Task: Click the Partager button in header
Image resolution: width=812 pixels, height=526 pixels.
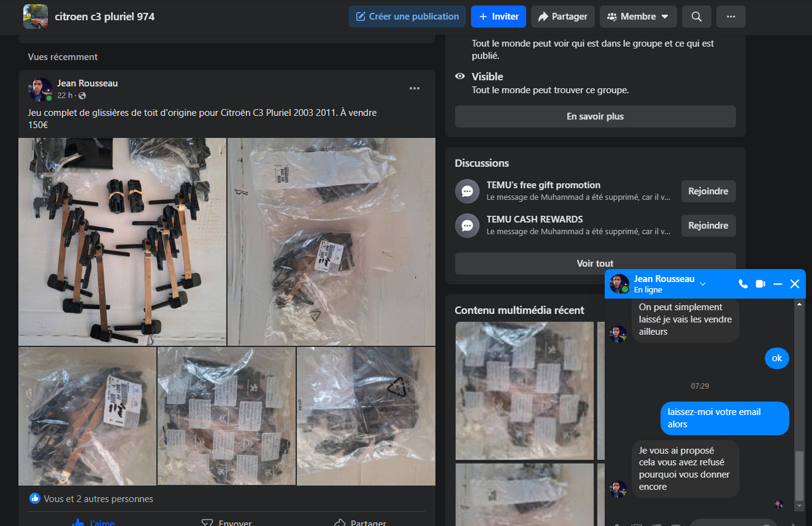Action: (x=562, y=17)
